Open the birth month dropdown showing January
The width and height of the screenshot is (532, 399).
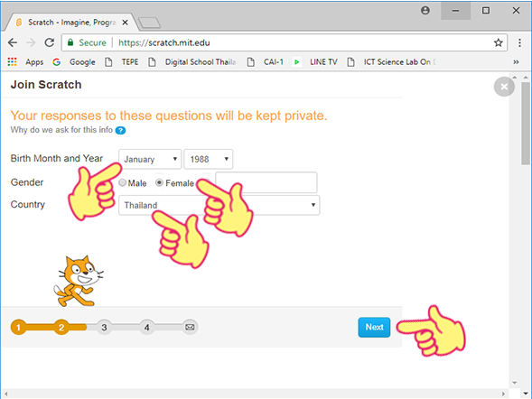150,159
